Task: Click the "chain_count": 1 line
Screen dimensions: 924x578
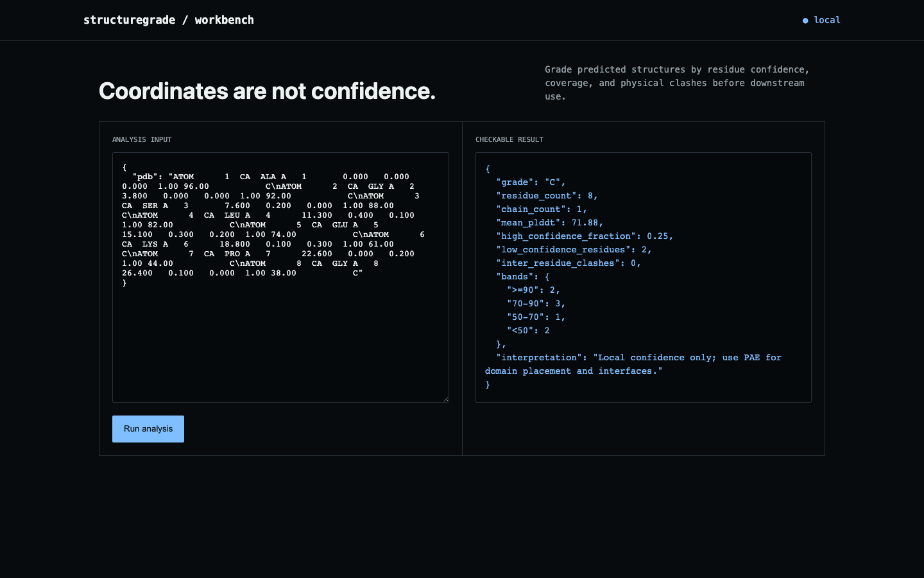Action: (542, 209)
